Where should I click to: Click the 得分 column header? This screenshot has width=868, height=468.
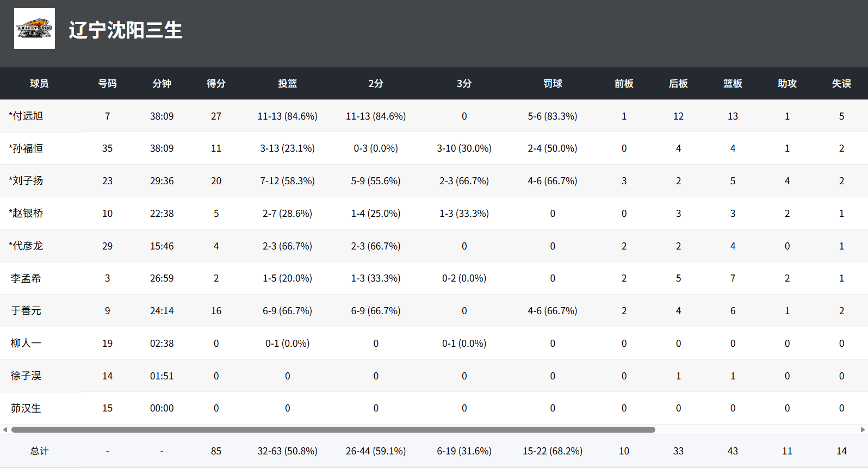click(x=216, y=84)
